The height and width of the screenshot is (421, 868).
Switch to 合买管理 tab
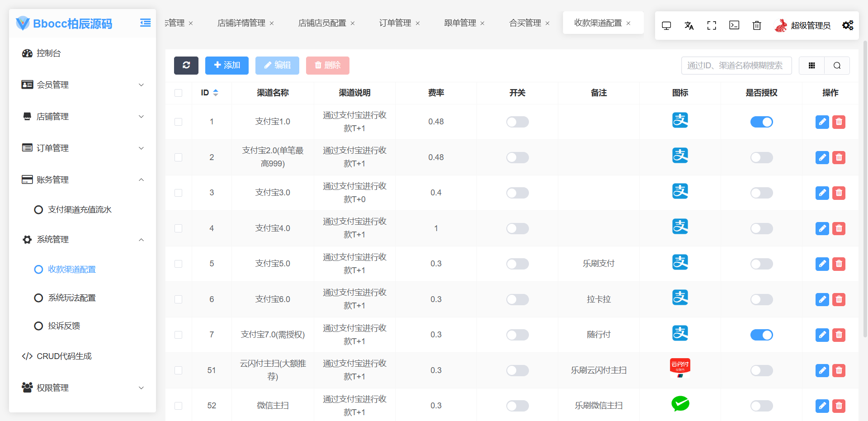click(x=525, y=23)
